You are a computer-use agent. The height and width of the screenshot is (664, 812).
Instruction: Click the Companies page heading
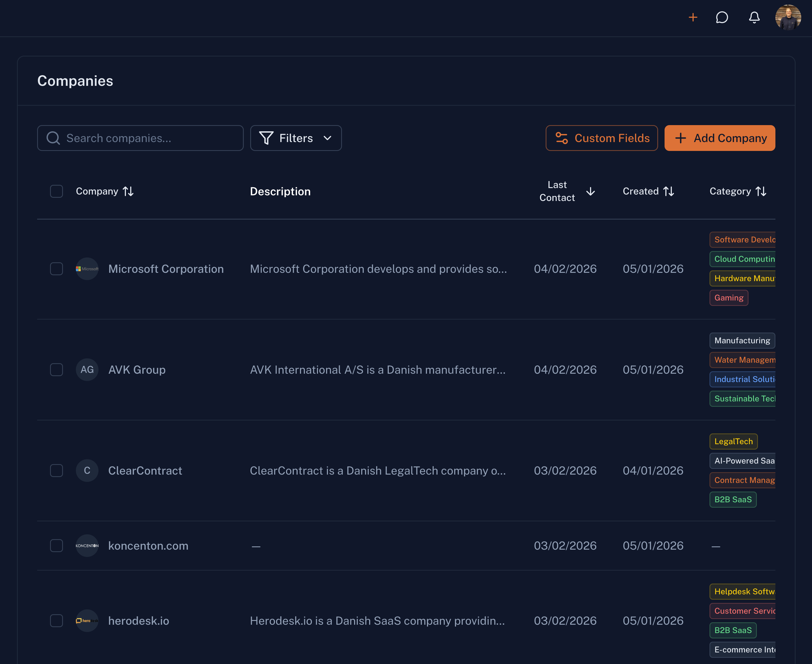[x=75, y=81]
